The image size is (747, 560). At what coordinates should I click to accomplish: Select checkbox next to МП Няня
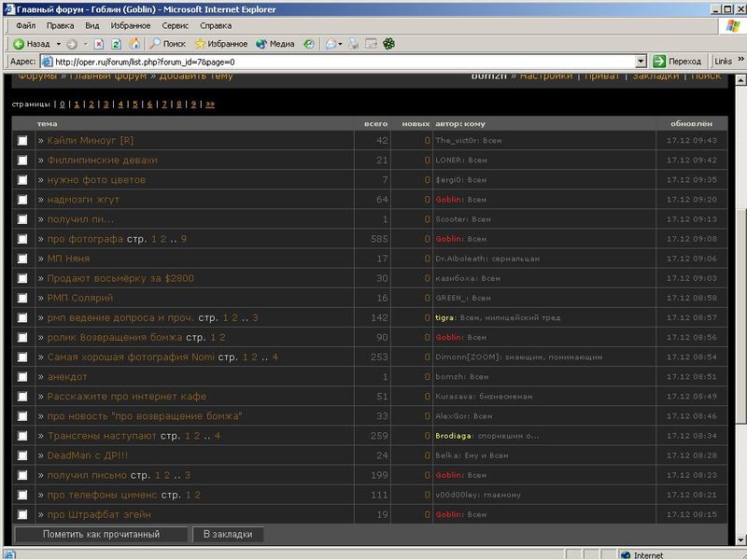coord(22,259)
